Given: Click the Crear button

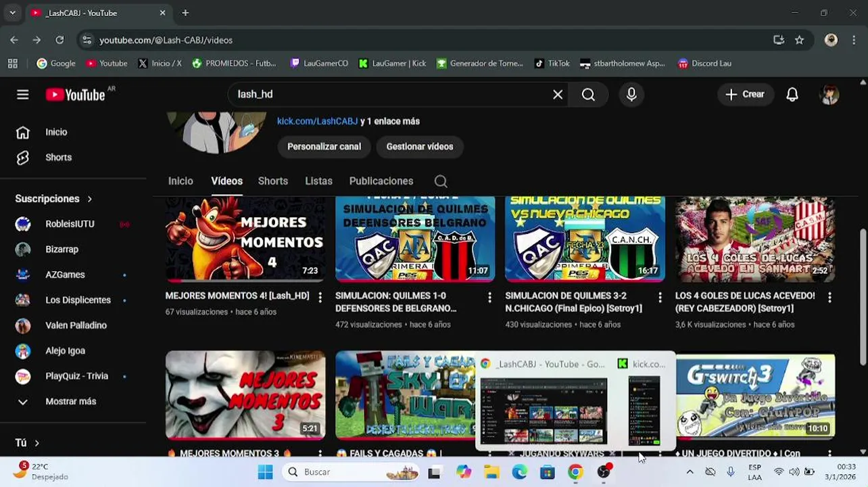Looking at the screenshot, I should [745, 95].
